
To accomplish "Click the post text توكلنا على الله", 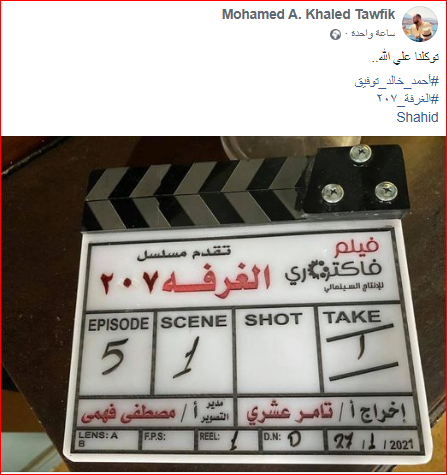I will tap(405, 57).
